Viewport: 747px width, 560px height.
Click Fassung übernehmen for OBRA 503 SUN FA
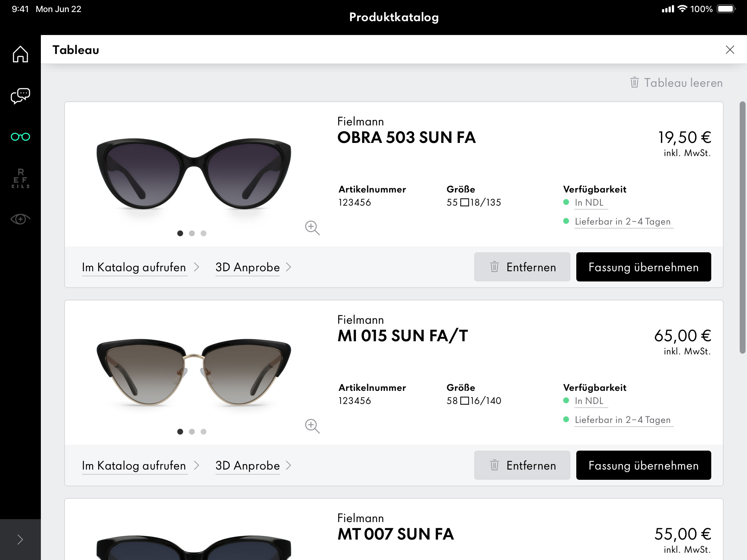(643, 267)
